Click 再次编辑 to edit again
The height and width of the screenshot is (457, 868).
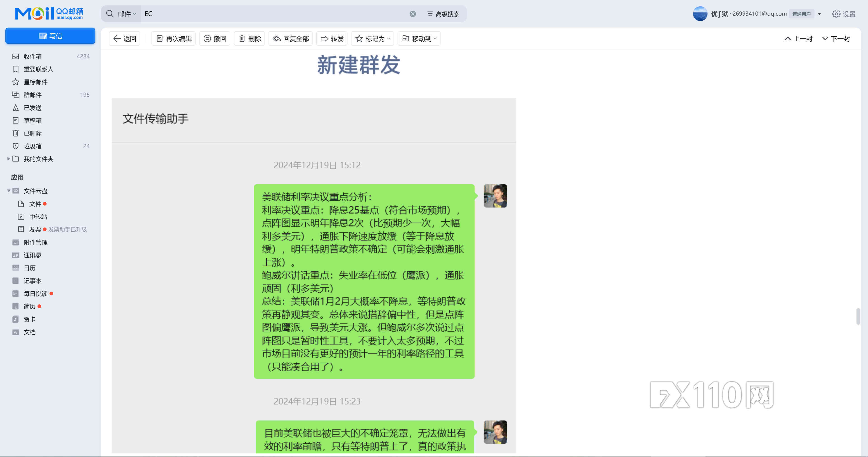tap(174, 39)
